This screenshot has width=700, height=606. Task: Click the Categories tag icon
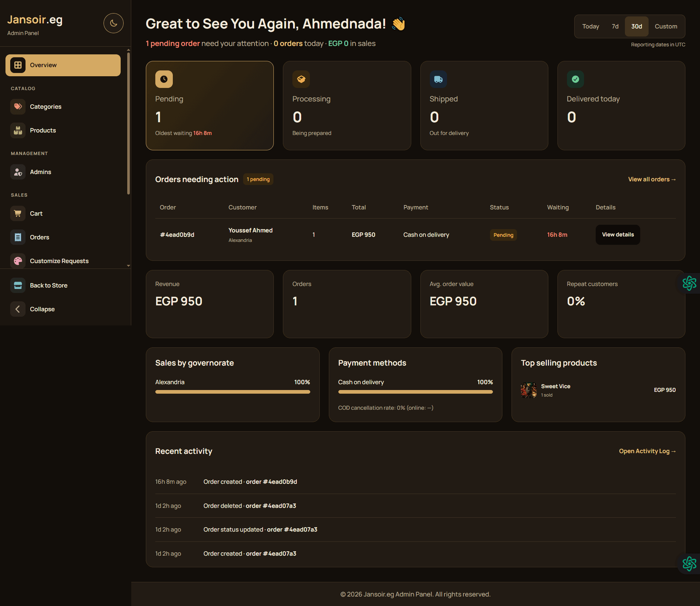tap(18, 107)
